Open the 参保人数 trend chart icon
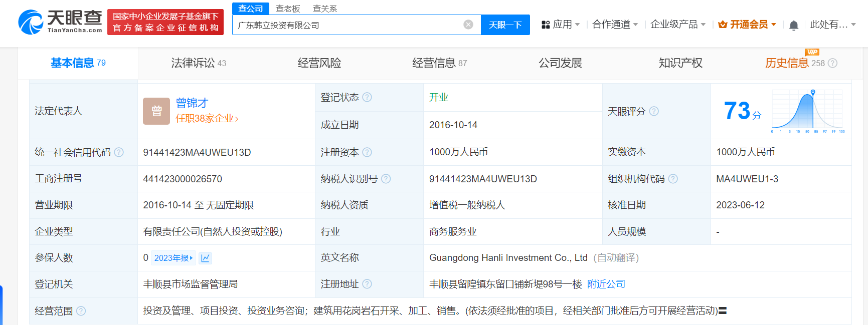This screenshot has height=325, width=868. pyautogui.click(x=205, y=258)
